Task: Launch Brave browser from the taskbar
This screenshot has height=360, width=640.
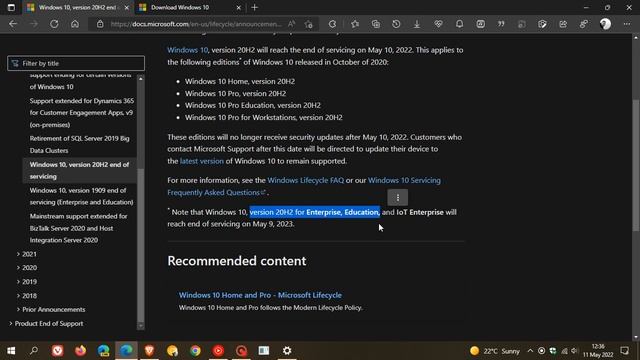Action: coord(149,351)
